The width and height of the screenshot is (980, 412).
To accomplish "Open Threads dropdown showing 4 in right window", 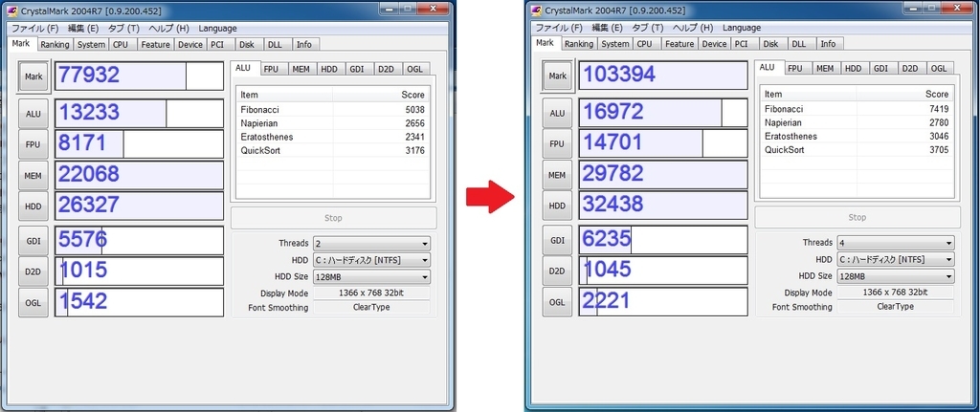I will point(895,243).
